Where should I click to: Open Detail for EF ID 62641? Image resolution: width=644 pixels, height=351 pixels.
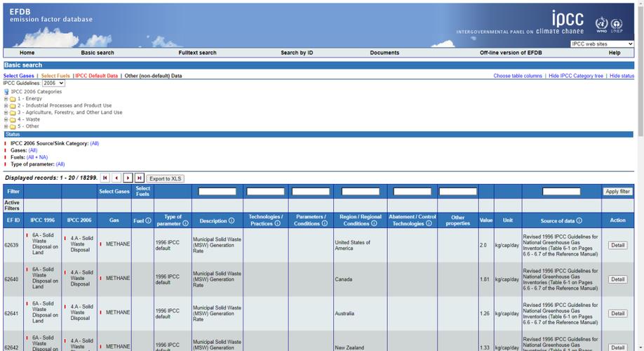pyautogui.click(x=617, y=313)
